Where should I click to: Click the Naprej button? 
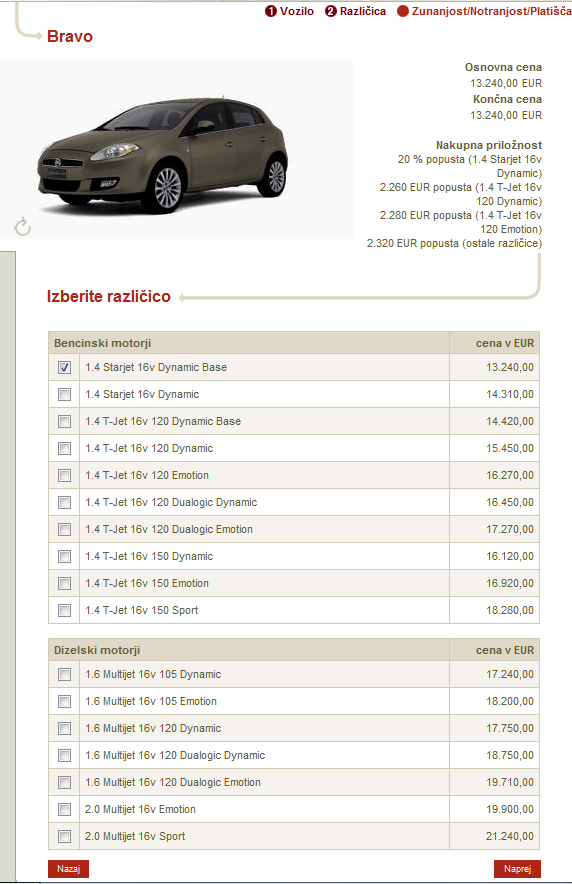[x=517, y=869]
